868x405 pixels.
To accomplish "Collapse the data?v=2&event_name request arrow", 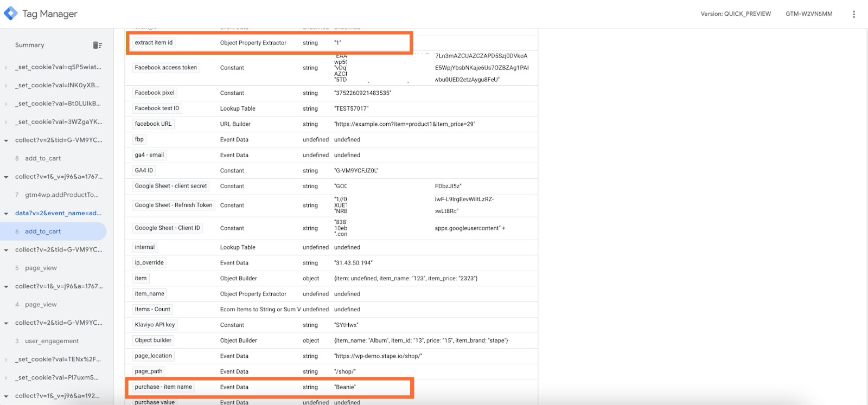I will tap(6, 214).
